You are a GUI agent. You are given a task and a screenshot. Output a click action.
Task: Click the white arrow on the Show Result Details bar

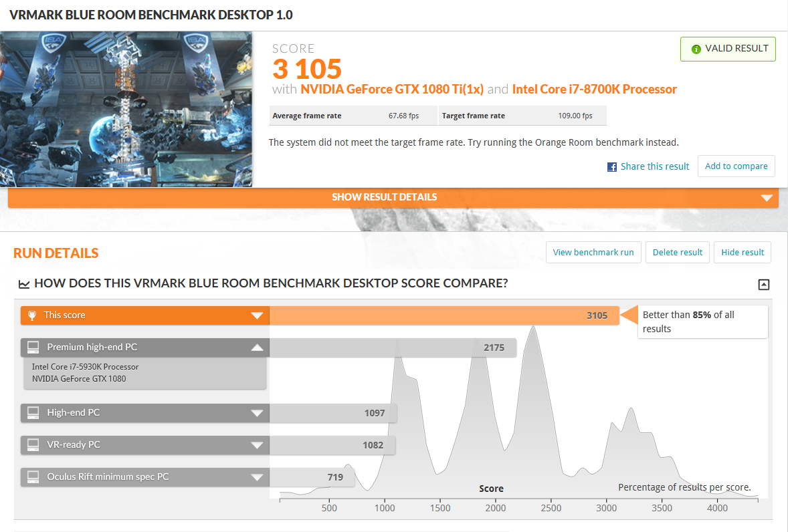767,198
